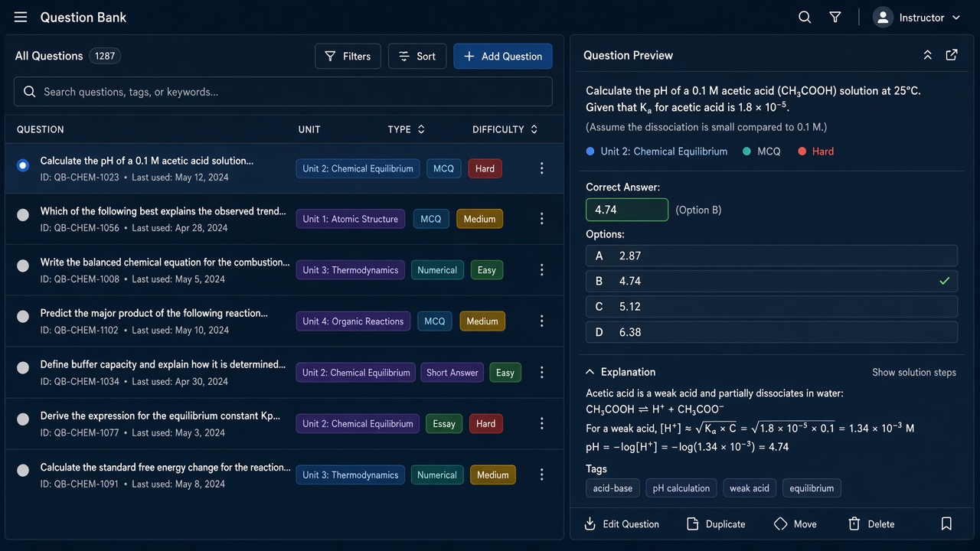The width and height of the screenshot is (980, 551).
Task: Click Edit Question in the preview footer
Action: pyautogui.click(x=621, y=524)
